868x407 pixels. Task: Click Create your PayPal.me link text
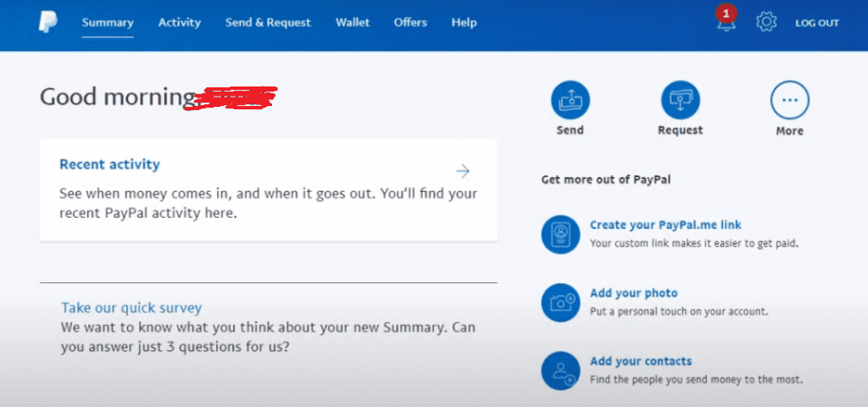(x=665, y=225)
